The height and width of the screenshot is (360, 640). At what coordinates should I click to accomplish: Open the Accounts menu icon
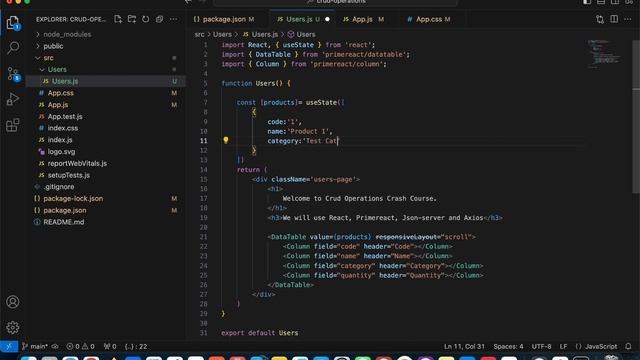(13, 302)
